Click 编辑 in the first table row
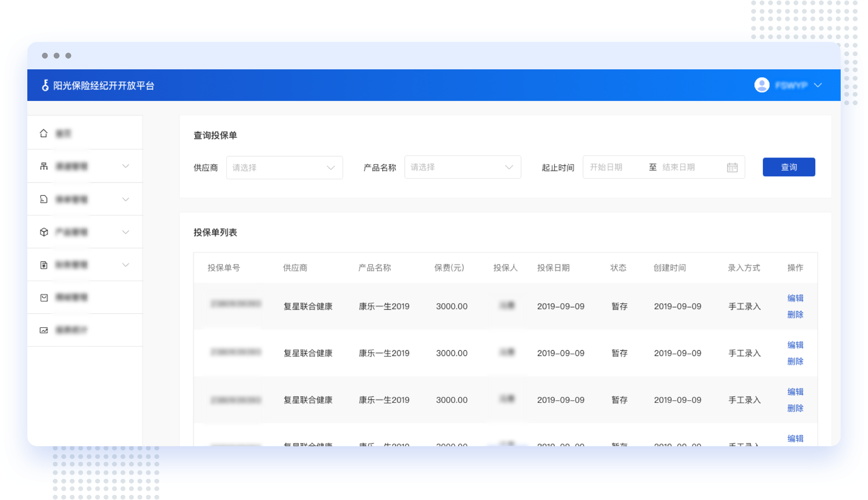The height and width of the screenshot is (500, 868). [x=795, y=298]
